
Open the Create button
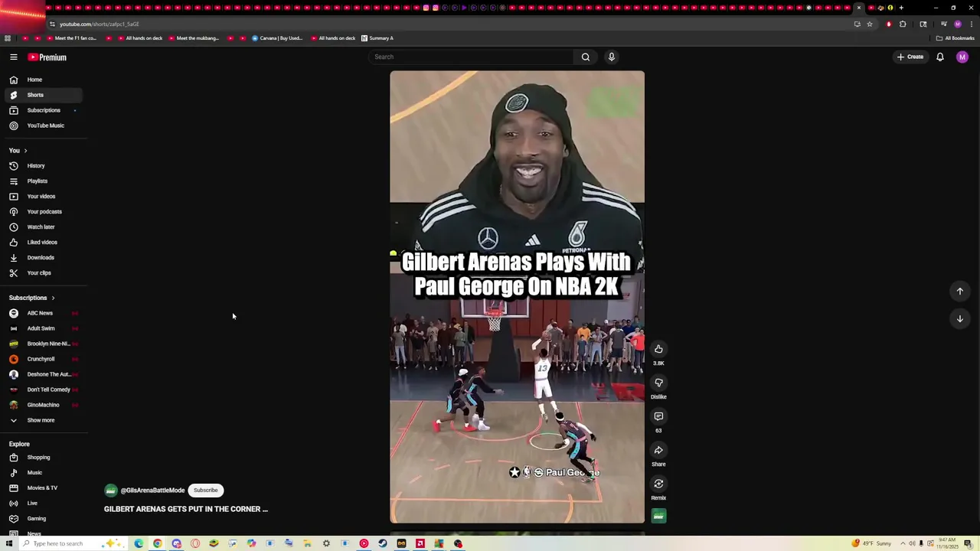(x=910, y=57)
